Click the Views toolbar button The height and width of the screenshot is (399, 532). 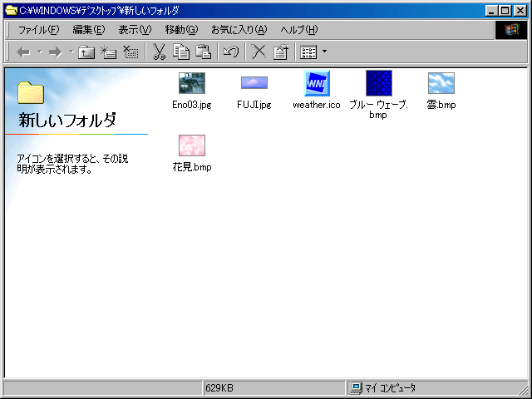click(x=308, y=52)
